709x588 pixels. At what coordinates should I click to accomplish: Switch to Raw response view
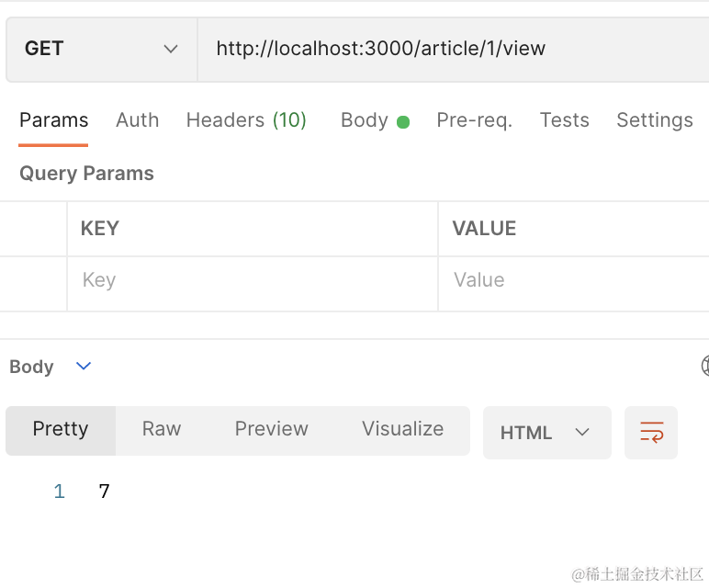162,429
